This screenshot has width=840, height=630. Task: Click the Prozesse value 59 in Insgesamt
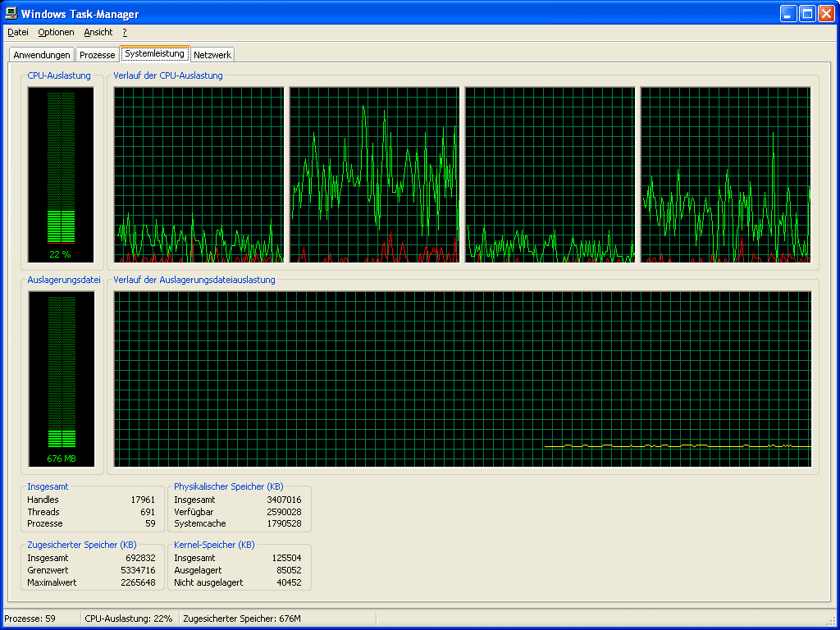(x=151, y=523)
